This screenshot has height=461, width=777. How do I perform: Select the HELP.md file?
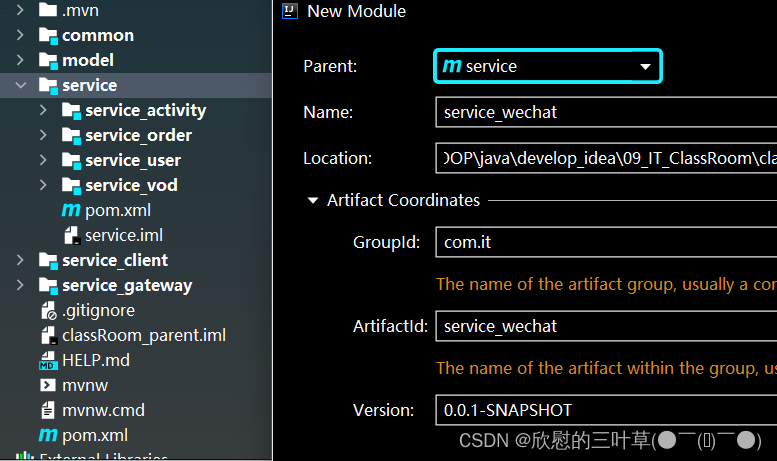[x=136, y=360]
